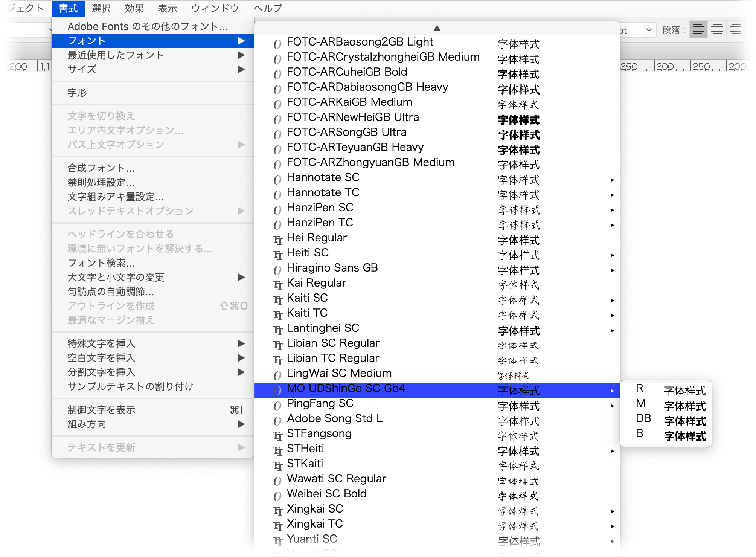This screenshot has height=557, width=756.
Task: Open the 選択 menu
Action: click(x=101, y=8)
